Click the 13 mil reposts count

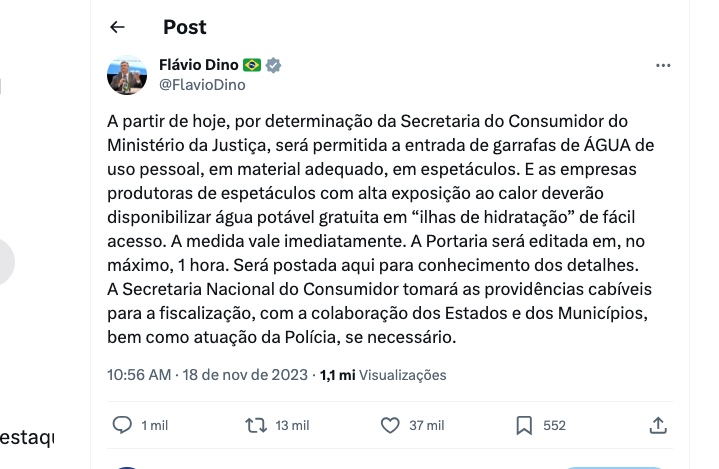tap(292, 426)
